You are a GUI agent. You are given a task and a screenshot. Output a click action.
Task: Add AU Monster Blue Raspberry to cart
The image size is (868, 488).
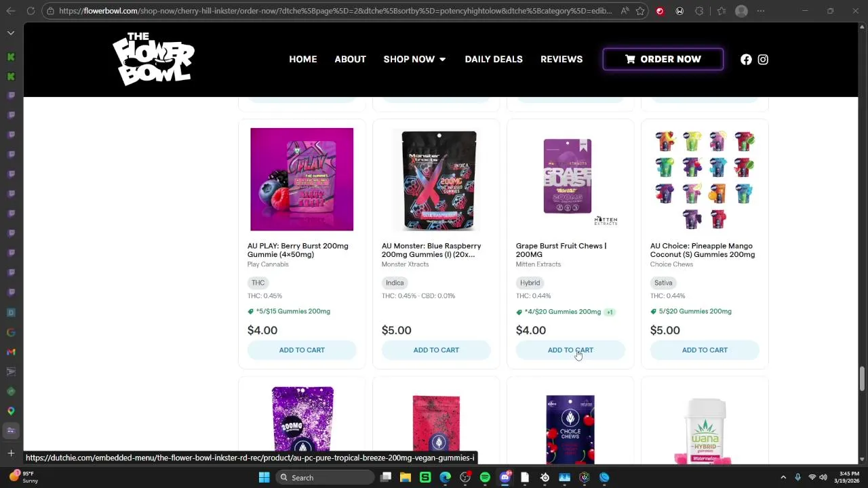click(436, 350)
